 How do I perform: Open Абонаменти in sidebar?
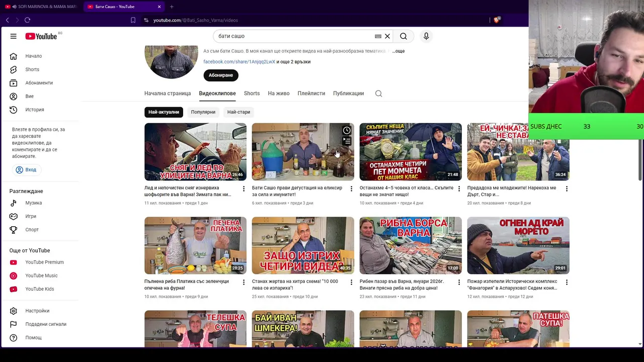pyautogui.click(x=39, y=83)
